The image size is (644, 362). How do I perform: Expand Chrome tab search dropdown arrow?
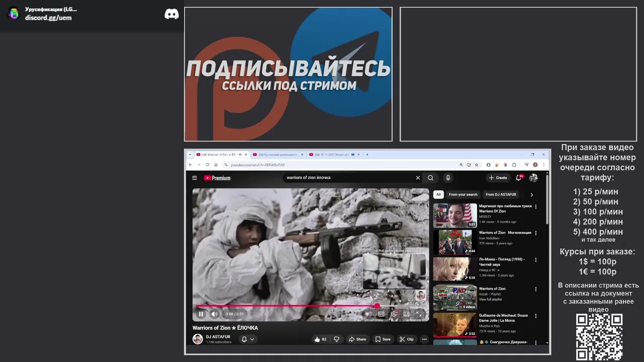click(190, 154)
